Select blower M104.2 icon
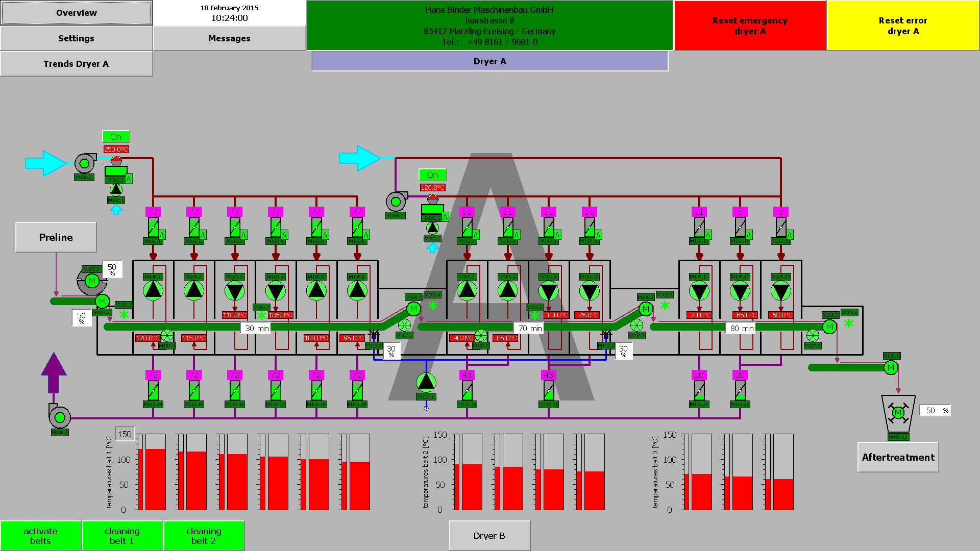The width and height of the screenshot is (980, 551). (x=396, y=202)
